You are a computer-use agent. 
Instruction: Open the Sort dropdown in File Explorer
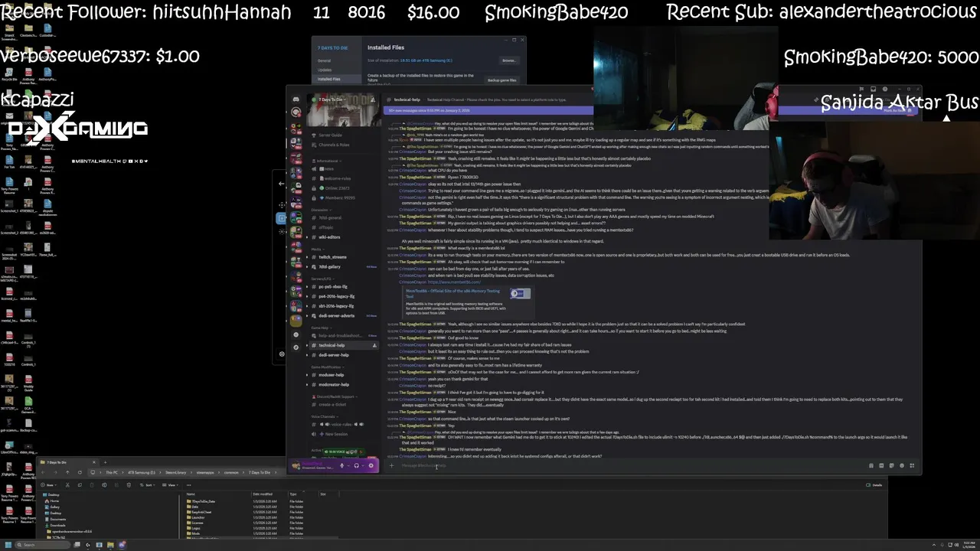pyautogui.click(x=148, y=485)
